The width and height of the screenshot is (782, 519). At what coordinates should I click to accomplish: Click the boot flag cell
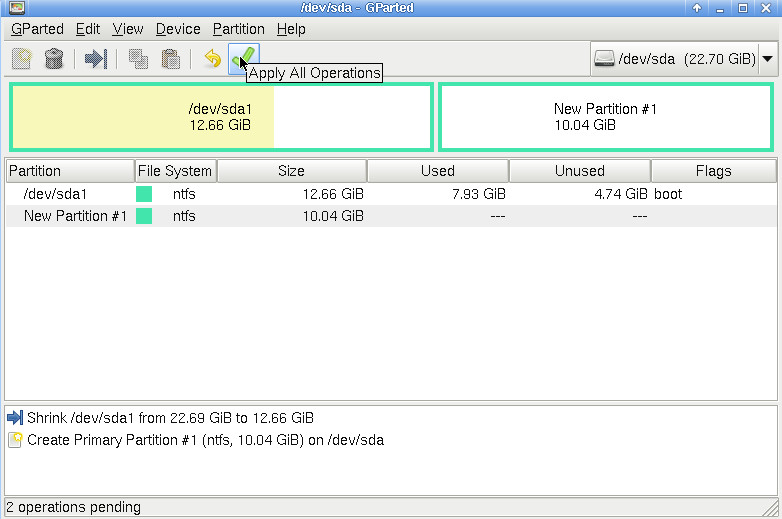(x=668, y=194)
